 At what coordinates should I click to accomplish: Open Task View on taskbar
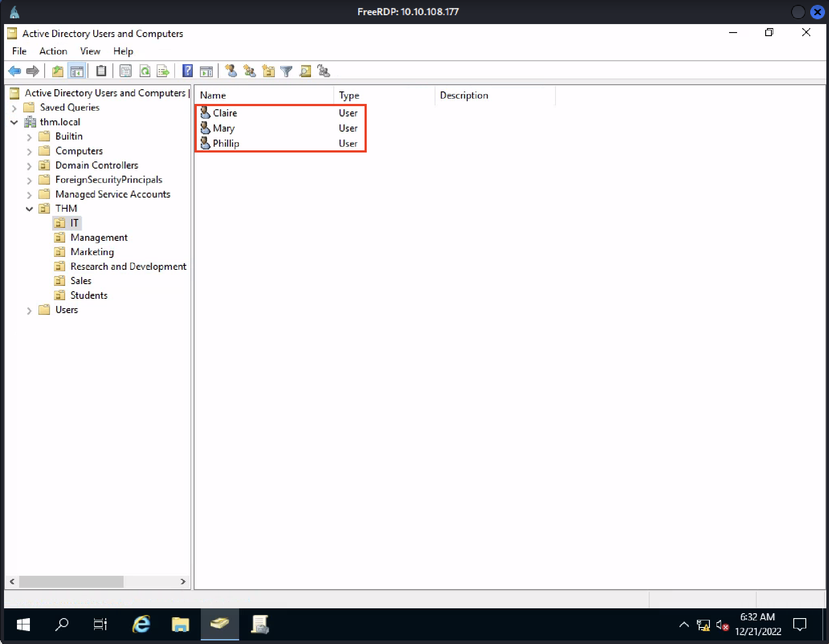tap(100, 625)
